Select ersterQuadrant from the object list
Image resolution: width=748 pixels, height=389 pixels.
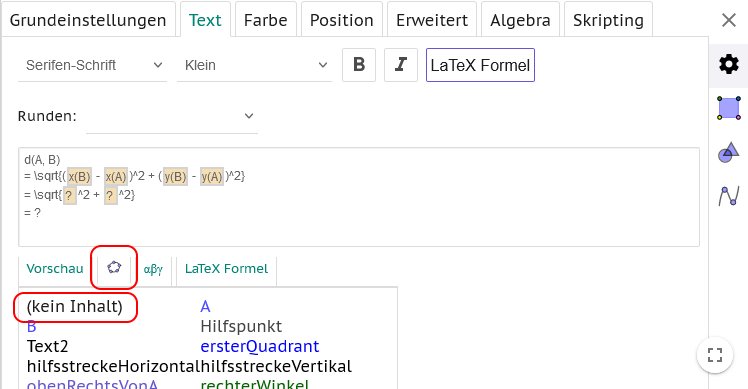click(x=260, y=346)
